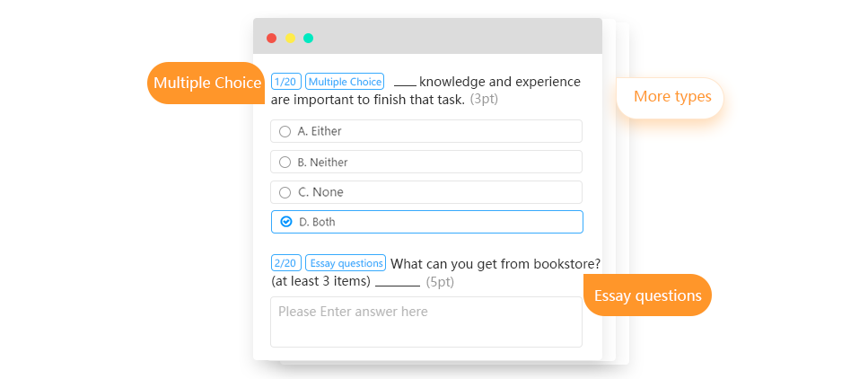Select radio button for A. Either

[x=285, y=131]
